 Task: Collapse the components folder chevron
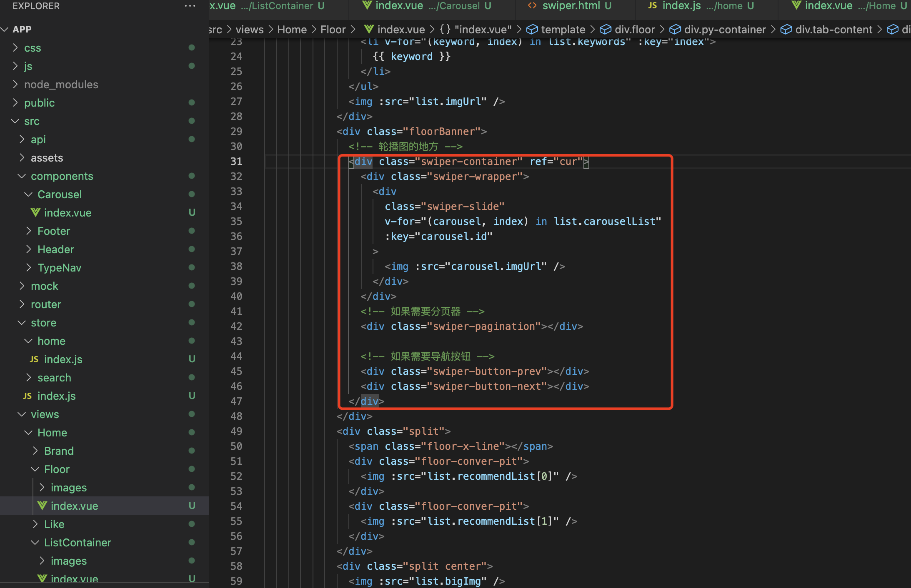click(22, 176)
